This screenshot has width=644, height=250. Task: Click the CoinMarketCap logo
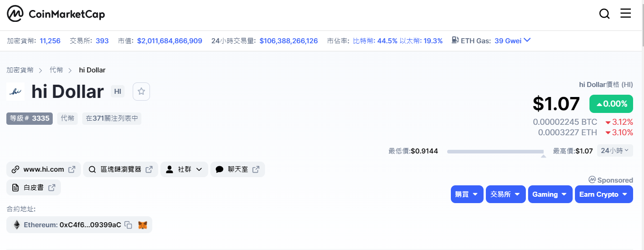tap(56, 15)
